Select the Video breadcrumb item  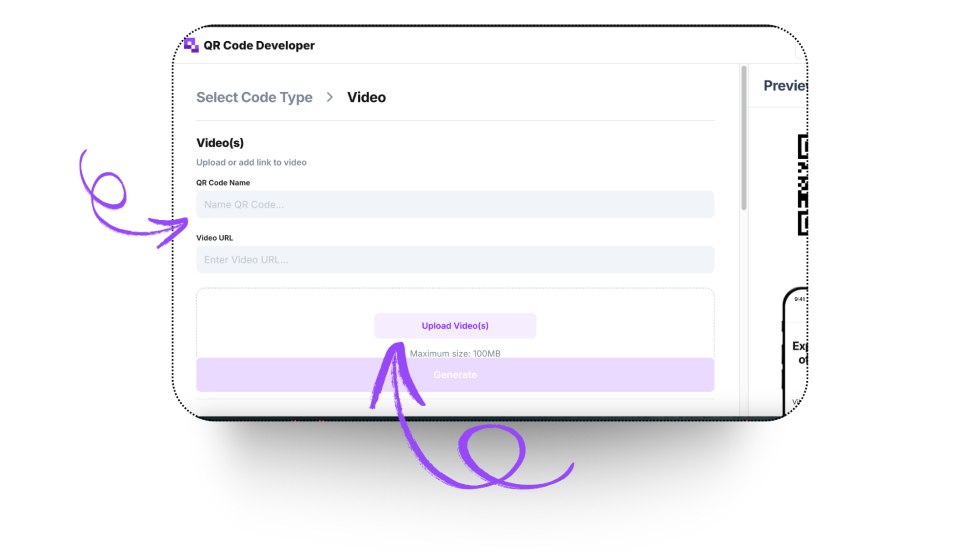point(366,97)
